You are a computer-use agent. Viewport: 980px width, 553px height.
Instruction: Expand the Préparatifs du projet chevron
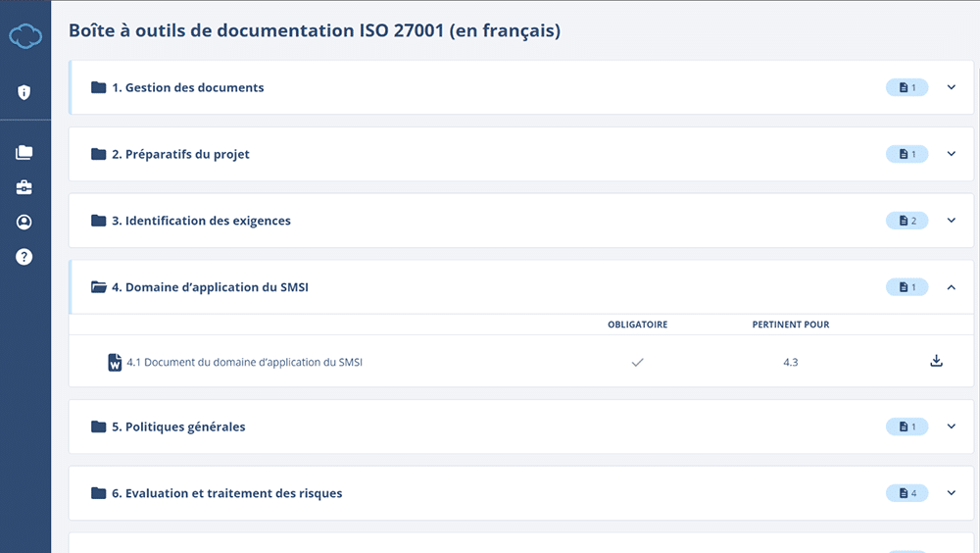(951, 154)
